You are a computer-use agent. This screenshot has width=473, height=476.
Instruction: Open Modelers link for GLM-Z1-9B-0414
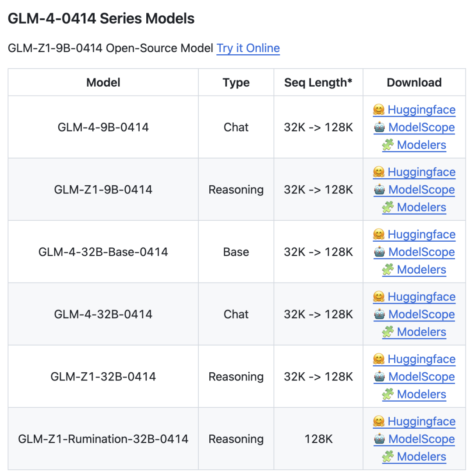pos(421,207)
